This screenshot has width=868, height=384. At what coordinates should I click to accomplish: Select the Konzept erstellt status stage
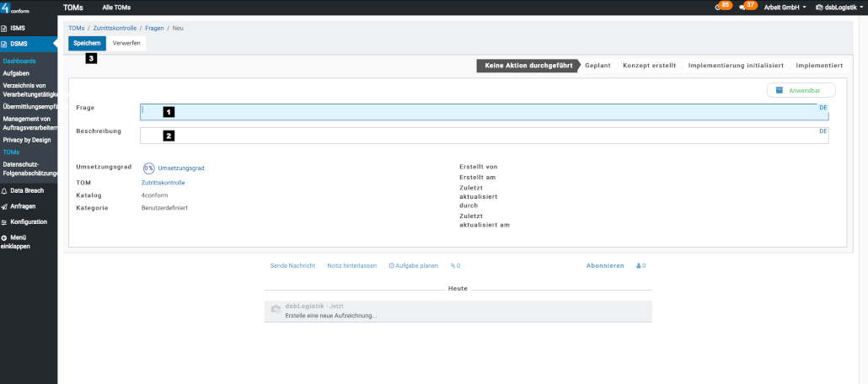coord(649,65)
